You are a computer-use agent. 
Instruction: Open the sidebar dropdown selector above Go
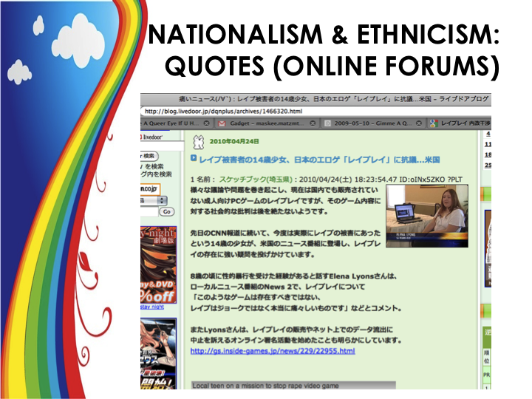point(154,200)
